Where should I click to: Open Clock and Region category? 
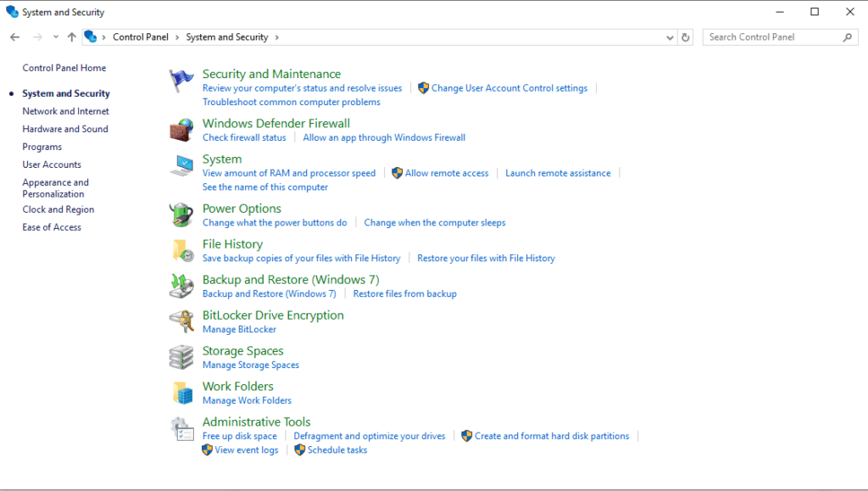pyautogui.click(x=58, y=209)
